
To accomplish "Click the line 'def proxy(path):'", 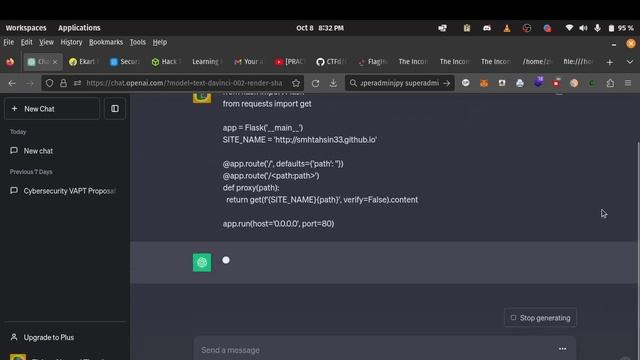I will pyautogui.click(x=251, y=188).
